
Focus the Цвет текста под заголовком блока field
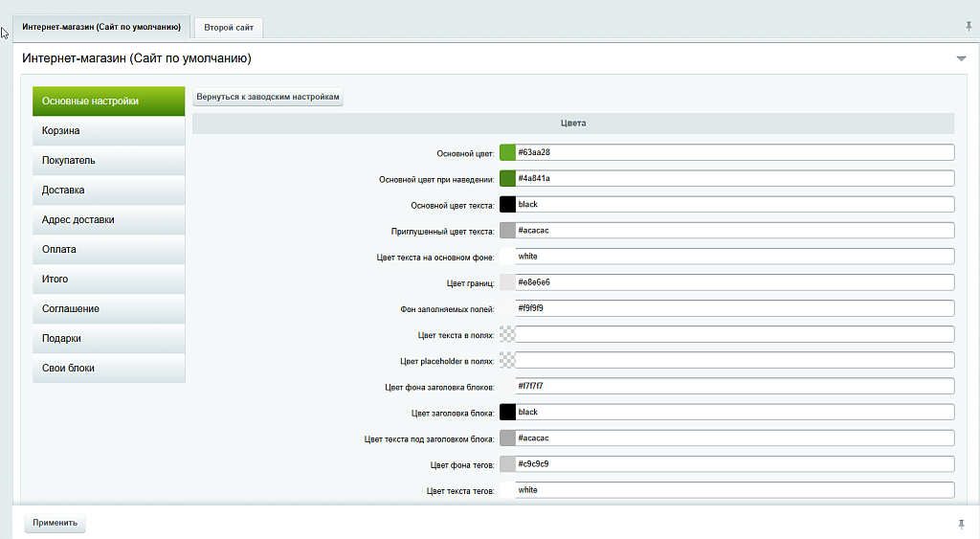point(735,438)
